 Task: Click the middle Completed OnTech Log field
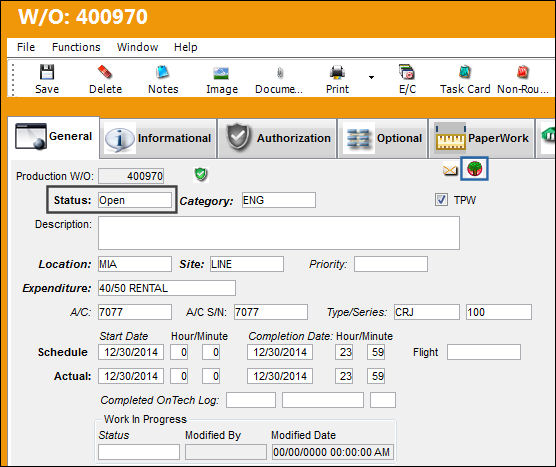click(323, 400)
